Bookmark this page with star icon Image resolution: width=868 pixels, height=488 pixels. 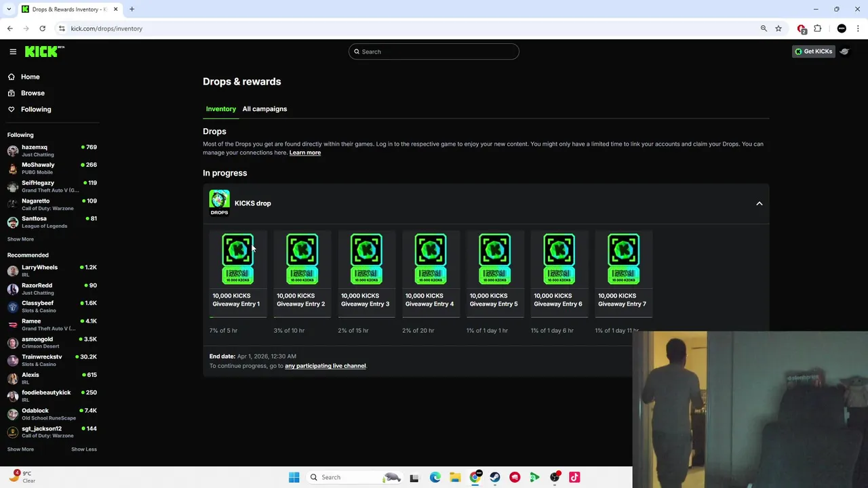[778, 28]
